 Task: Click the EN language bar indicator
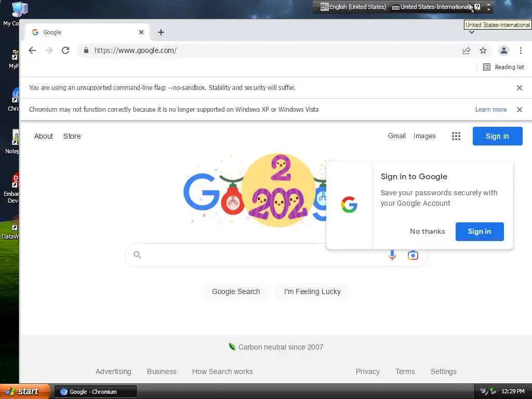click(324, 7)
